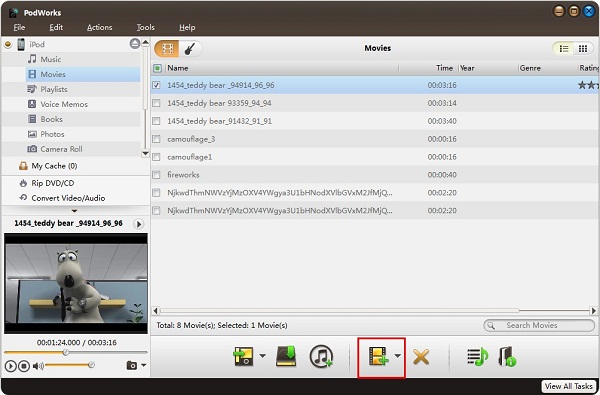Click the Copy to device download icon
The height and width of the screenshot is (395, 600).
point(286,356)
